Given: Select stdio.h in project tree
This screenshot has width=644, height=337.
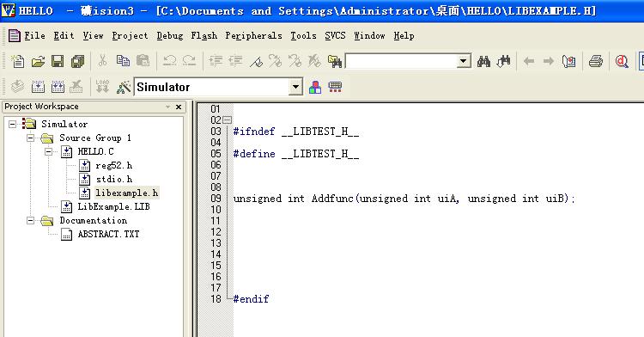Looking at the screenshot, I should coord(113,179).
